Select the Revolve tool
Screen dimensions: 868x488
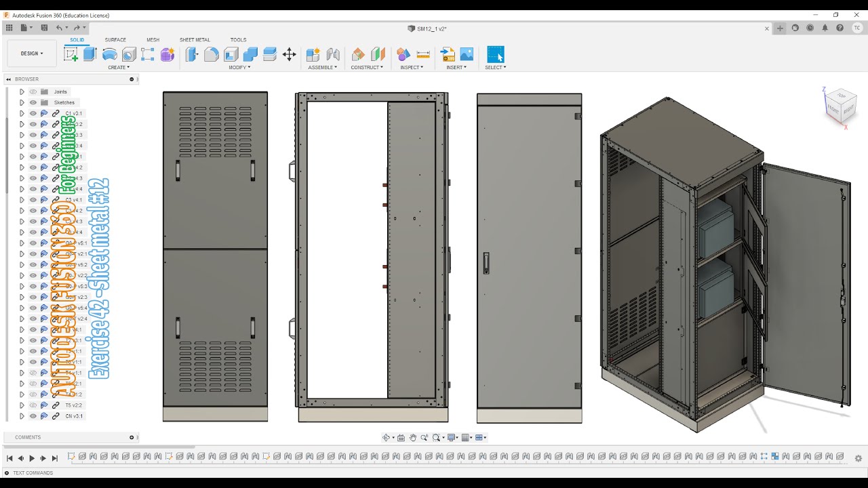pos(109,54)
